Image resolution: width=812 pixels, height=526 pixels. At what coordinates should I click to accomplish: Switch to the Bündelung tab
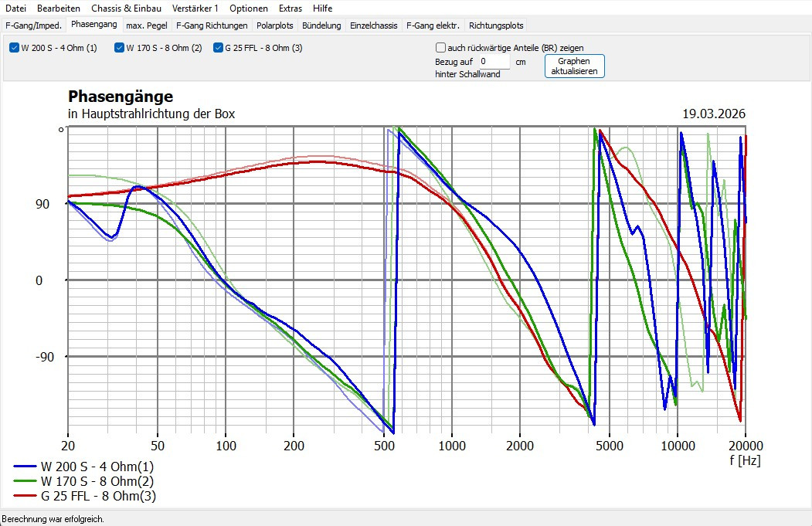pyautogui.click(x=321, y=25)
